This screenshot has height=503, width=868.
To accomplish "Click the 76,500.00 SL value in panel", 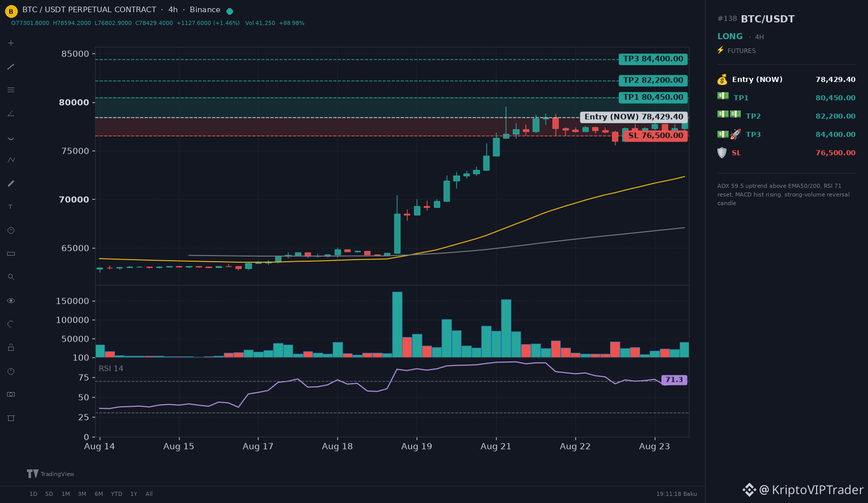I will click(x=835, y=153).
